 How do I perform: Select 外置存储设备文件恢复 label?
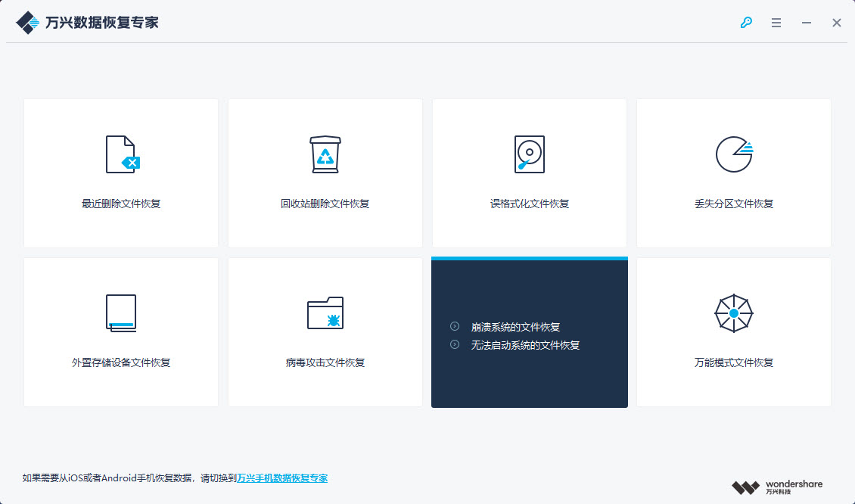coord(121,362)
